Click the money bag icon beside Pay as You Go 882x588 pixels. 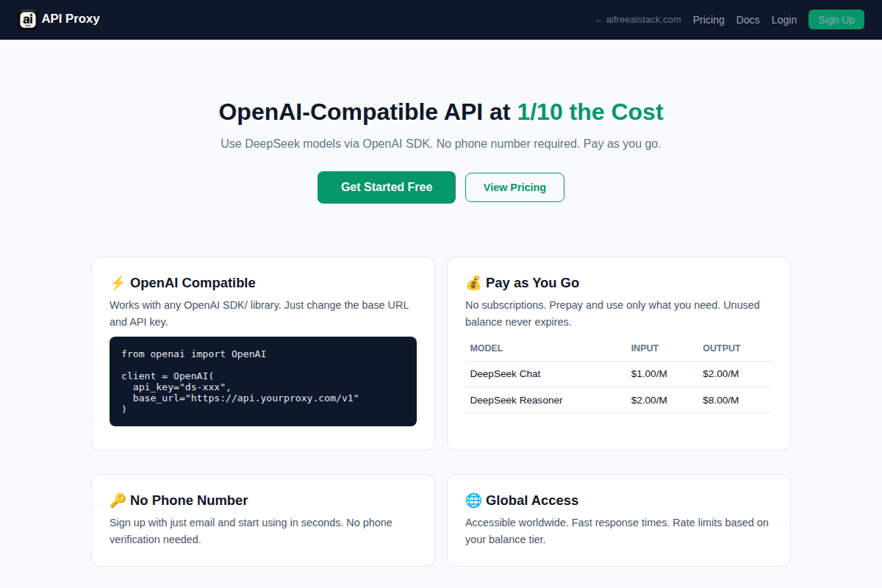pos(473,283)
